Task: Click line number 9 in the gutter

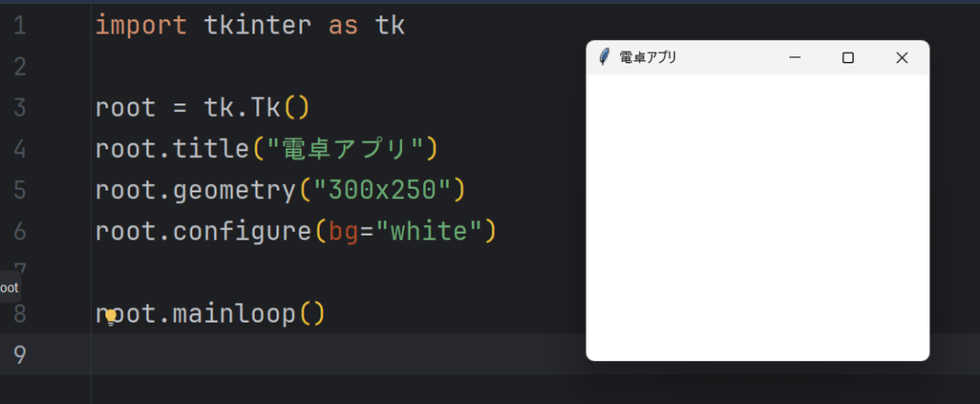Action: (19, 354)
